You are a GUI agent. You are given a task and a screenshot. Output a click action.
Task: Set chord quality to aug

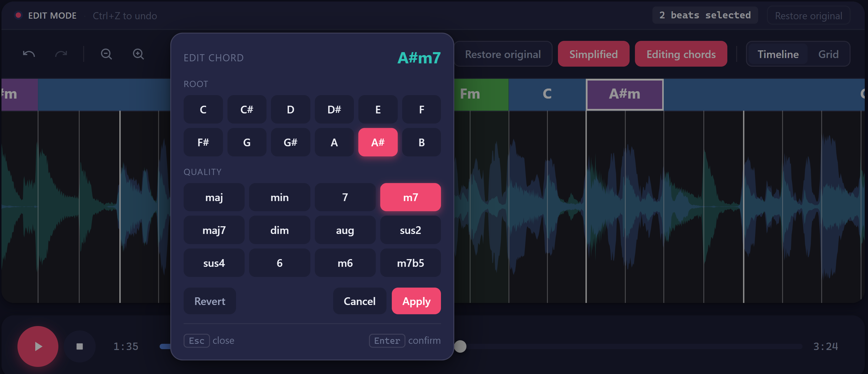point(345,230)
